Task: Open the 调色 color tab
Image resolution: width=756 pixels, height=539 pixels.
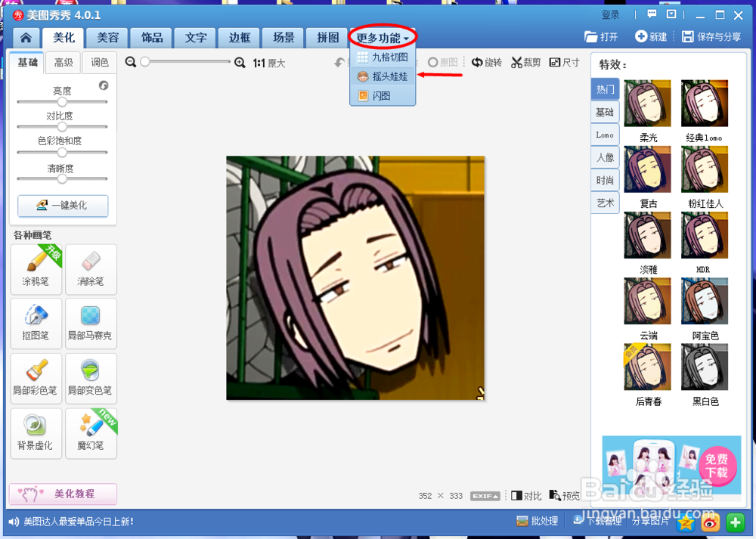Action: (x=100, y=62)
